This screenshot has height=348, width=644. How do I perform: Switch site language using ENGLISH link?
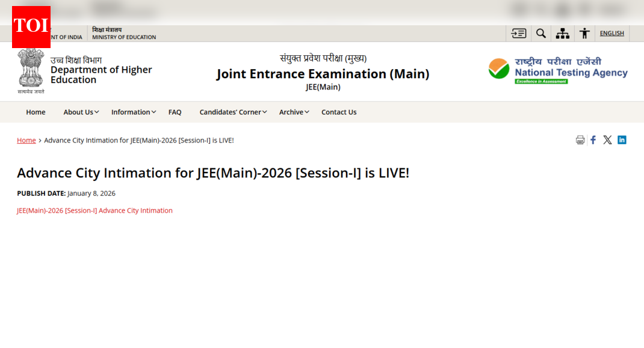tap(611, 33)
